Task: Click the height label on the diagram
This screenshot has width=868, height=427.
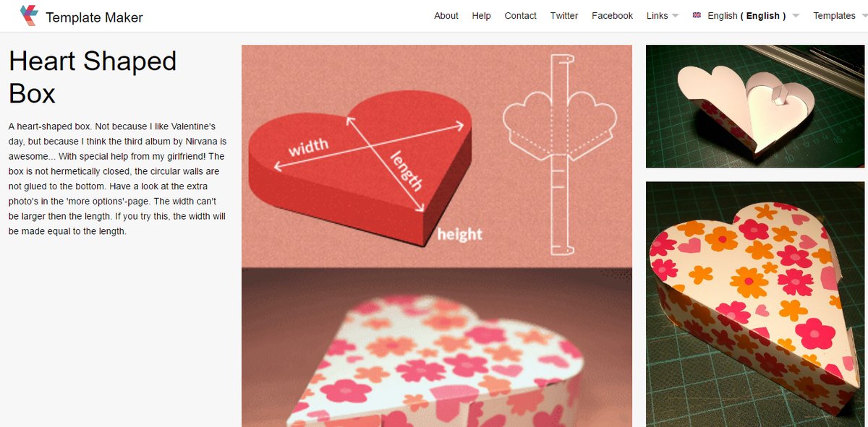Action: [459, 234]
